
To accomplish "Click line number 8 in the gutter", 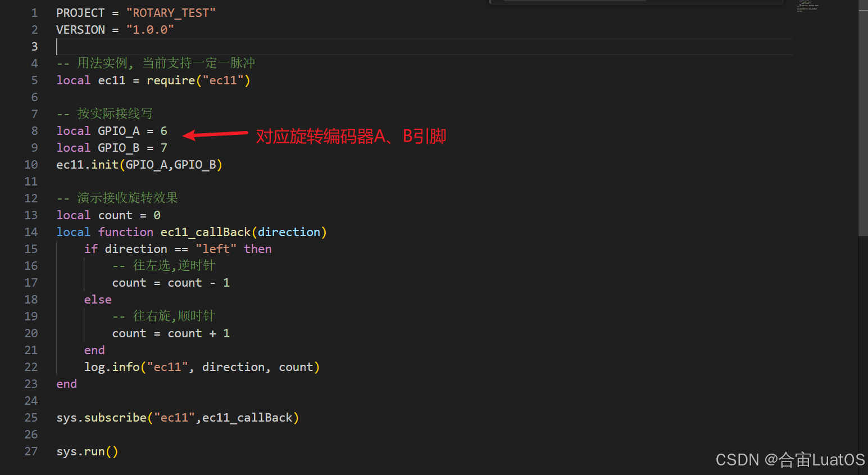I will click(x=34, y=131).
